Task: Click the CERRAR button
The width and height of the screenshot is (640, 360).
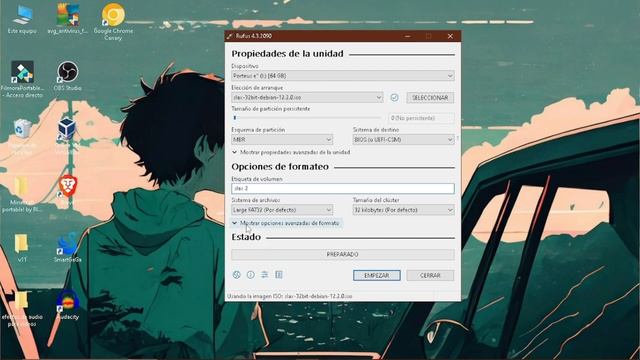Action: point(430,276)
